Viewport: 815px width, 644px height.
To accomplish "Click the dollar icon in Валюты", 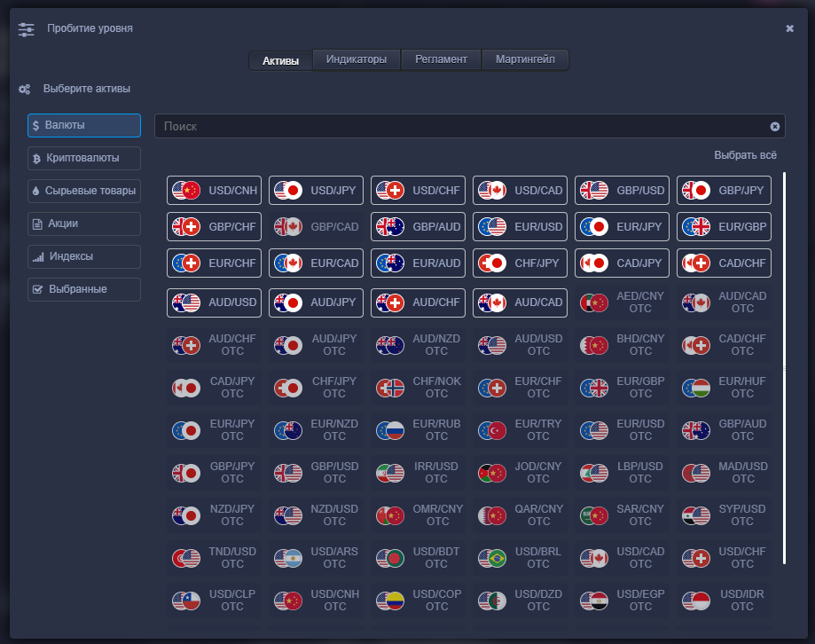I will click(35, 125).
